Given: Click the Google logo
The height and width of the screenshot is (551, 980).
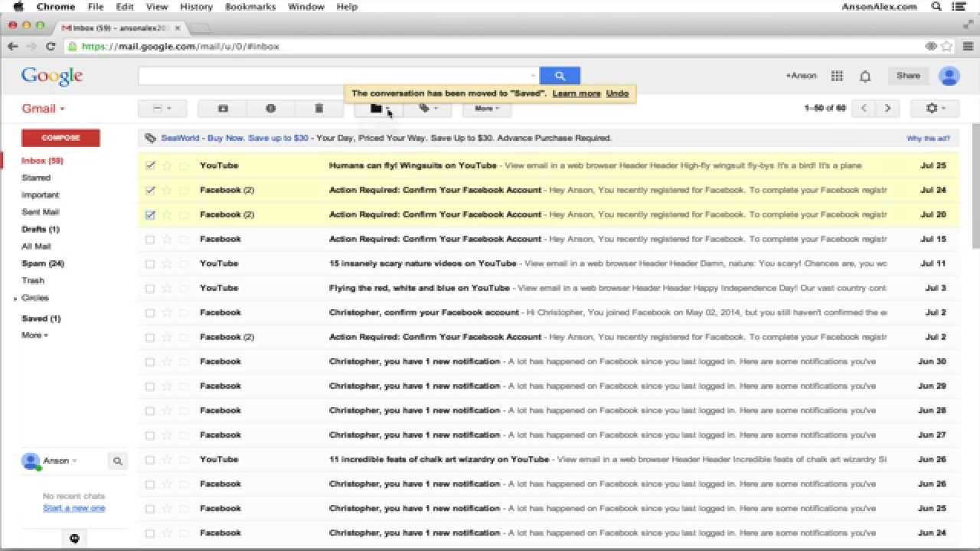Looking at the screenshot, I should click(52, 76).
